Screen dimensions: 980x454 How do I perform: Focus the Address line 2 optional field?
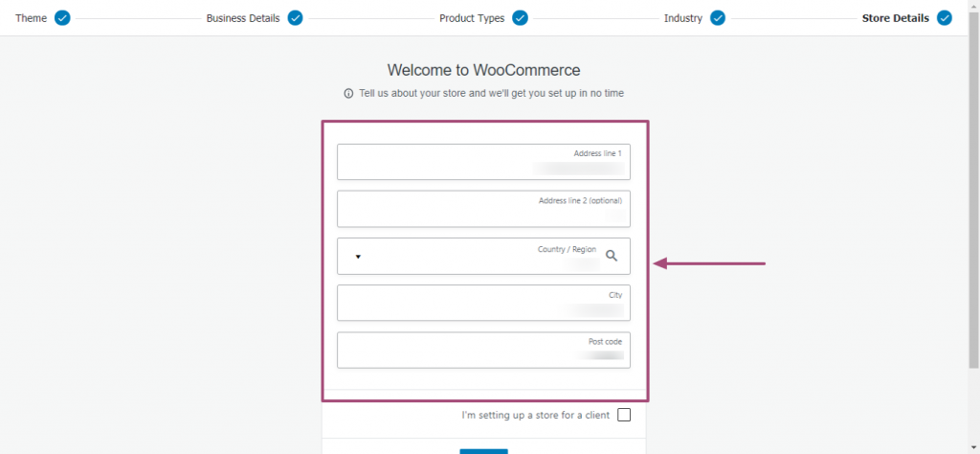pyautogui.click(x=483, y=209)
